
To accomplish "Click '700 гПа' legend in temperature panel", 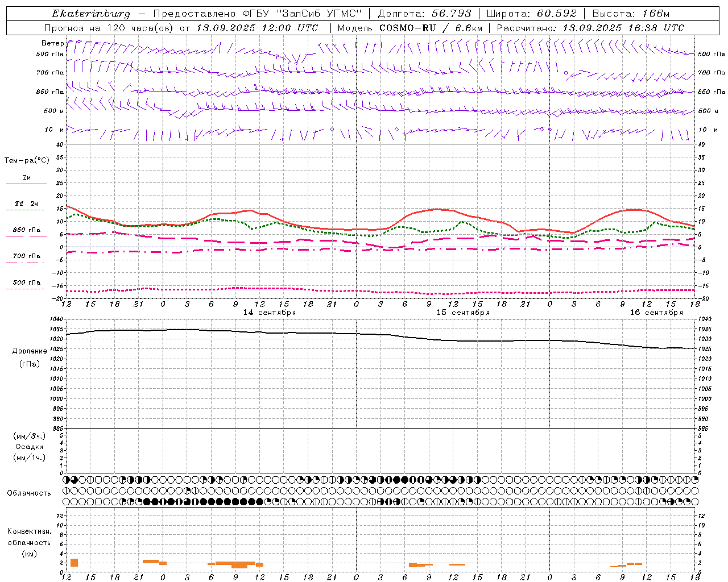I will [27, 256].
